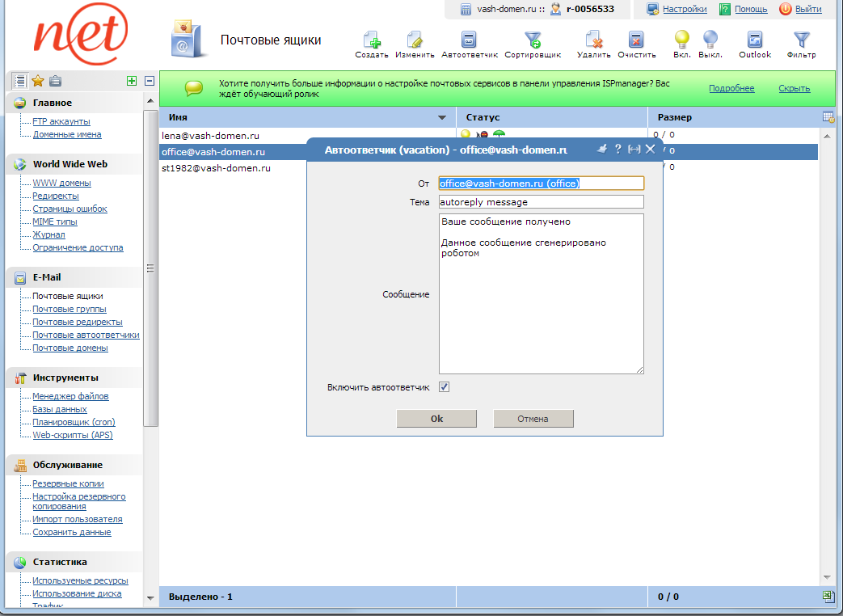The width and height of the screenshot is (843, 616).
Task: Click the Создать (create mailbox) toolbar icon
Action: click(x=372, y=40)
